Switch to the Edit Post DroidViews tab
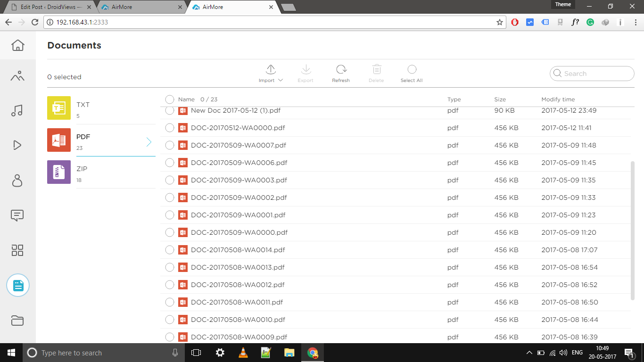644x362 pixels. tap(51, 7)
